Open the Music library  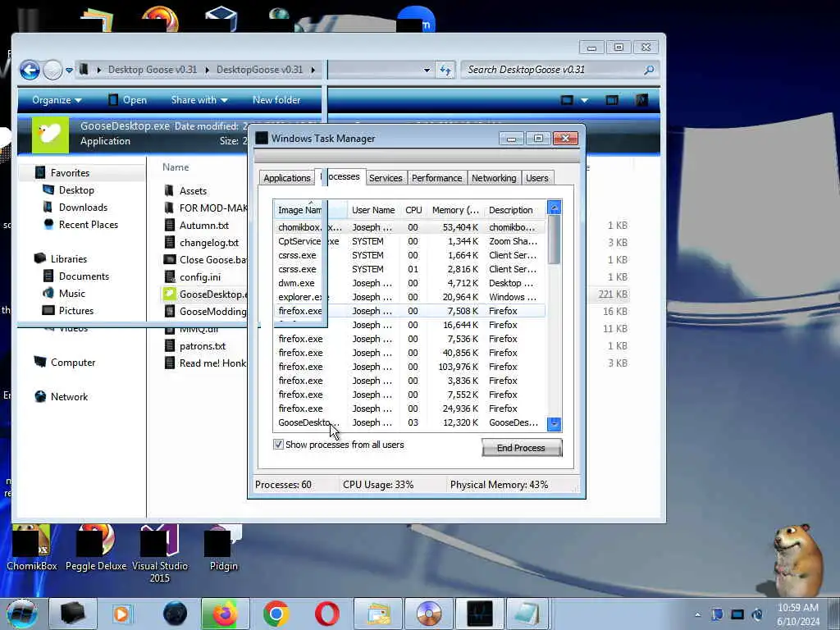(x=72, y=294)
